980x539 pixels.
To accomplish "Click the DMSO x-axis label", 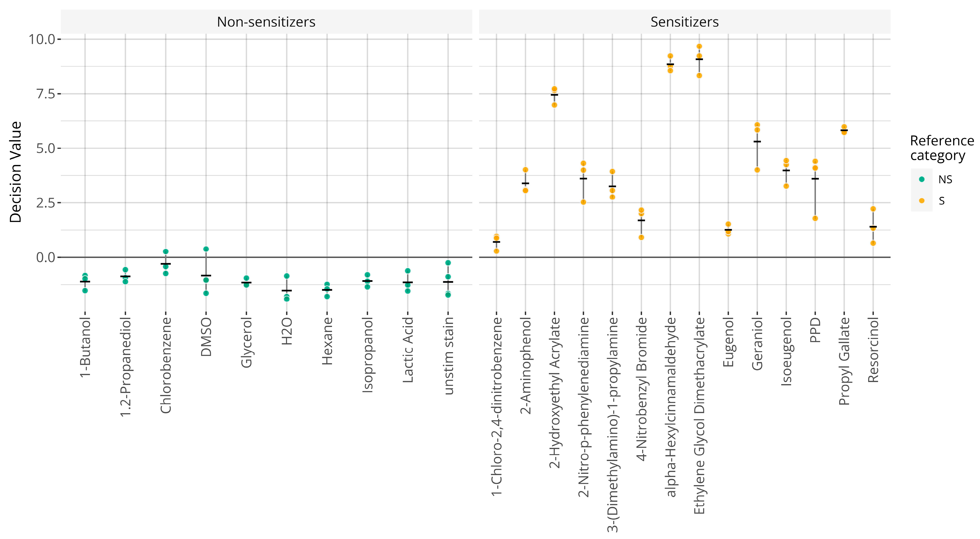I will click(x=206, y=337).
